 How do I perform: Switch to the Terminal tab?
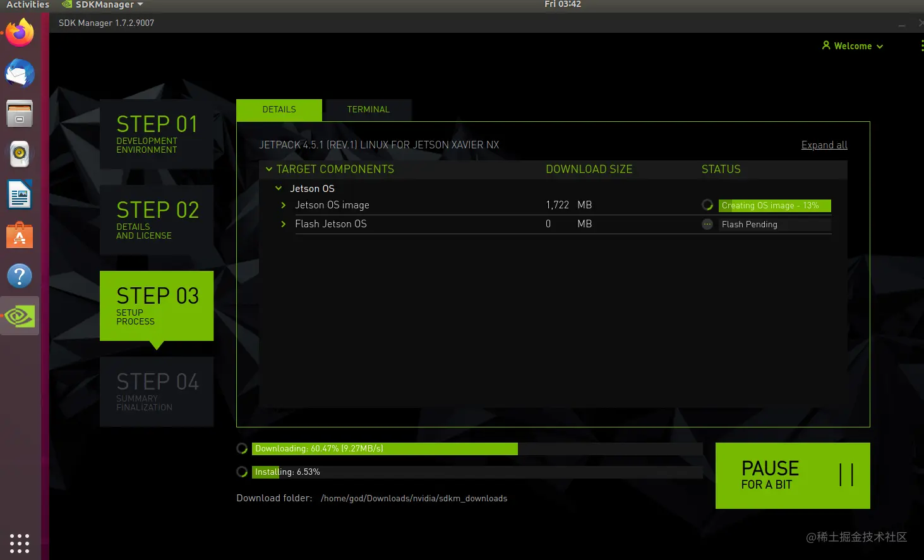coord(368,110)
